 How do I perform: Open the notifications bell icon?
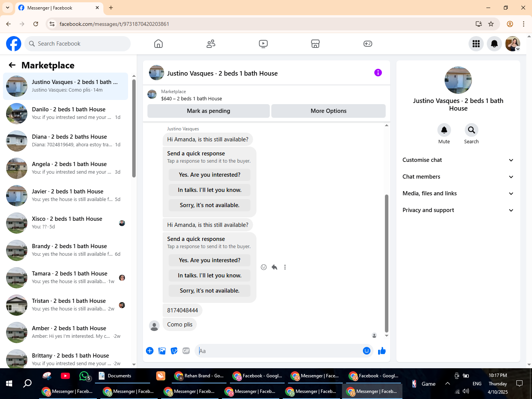click(x=494, y=44)
